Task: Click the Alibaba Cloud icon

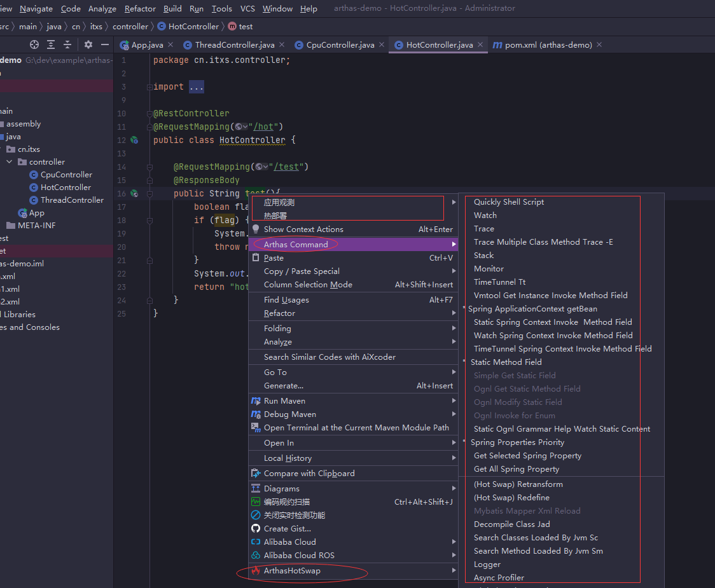Action: (x=256, y=542)
